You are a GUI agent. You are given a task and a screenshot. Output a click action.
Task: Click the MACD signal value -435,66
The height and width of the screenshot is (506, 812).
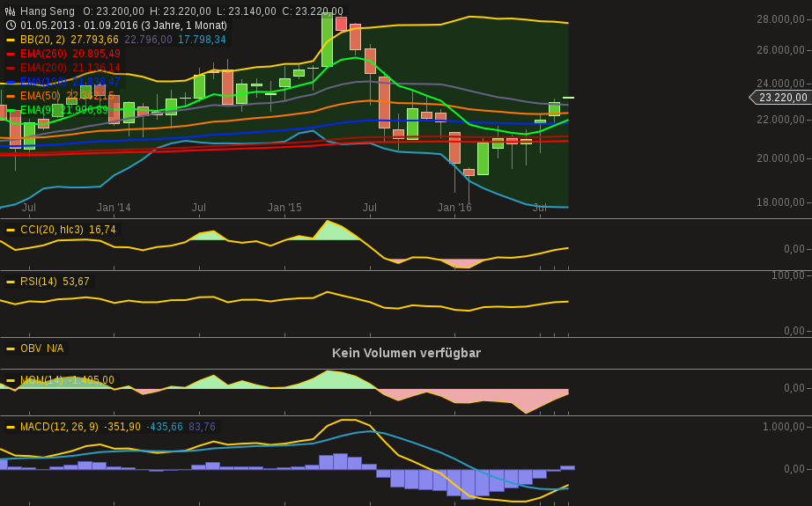click(165, 426)
